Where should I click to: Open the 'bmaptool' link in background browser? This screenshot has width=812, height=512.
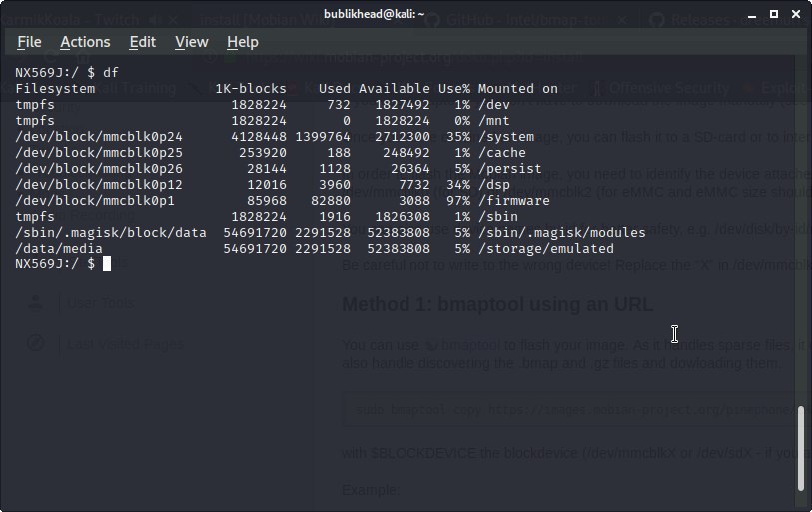coord(470,345)
